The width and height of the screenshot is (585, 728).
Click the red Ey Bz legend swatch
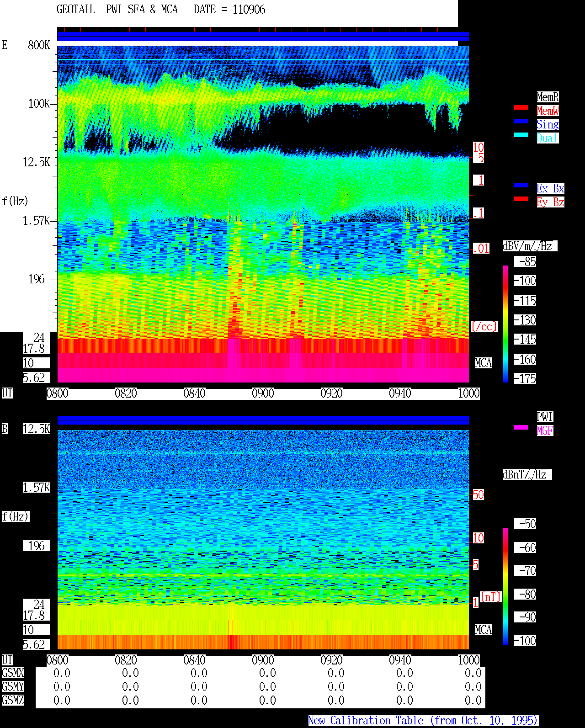pos(521,199)
